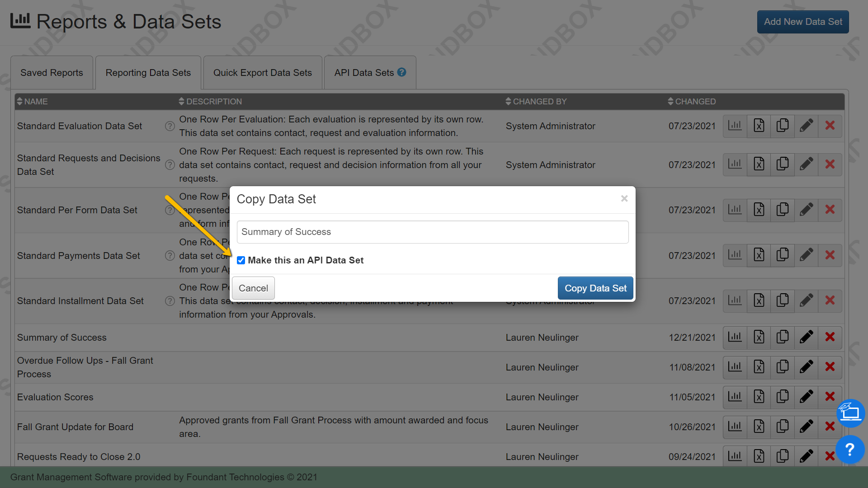The height and width of the screenshot is (488, 868).
Task: Click help icon next to API Data Sets tab
Action: 401,72
